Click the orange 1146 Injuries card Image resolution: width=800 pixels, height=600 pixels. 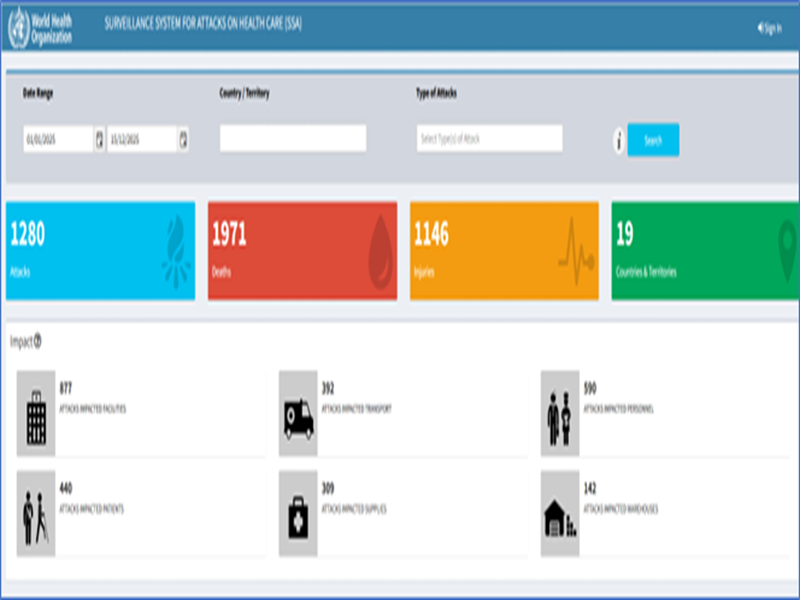pos(504,250)
